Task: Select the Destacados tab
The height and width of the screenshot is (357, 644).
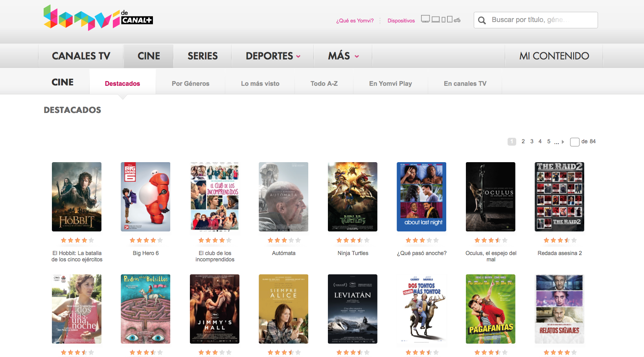Action: point(122,83)
